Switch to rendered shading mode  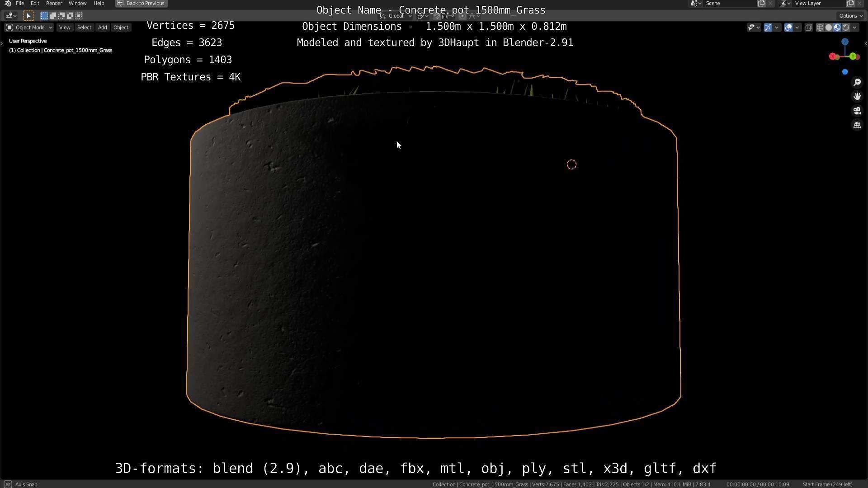coord(846,28)
